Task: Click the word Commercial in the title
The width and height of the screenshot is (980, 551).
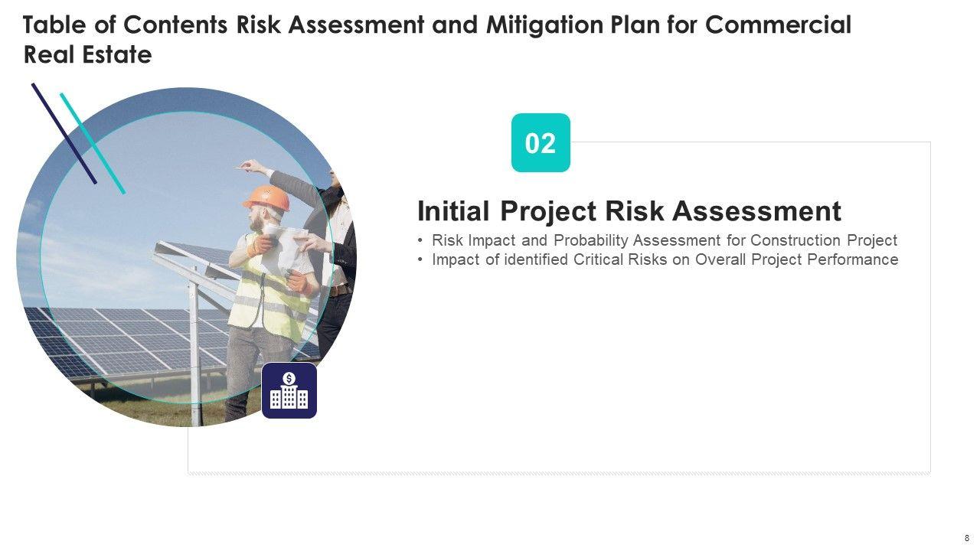Action: (777, 25)
